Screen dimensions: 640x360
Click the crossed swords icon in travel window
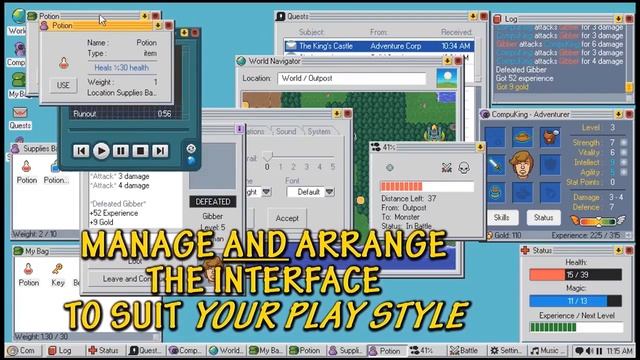pyautogui.click(x=447, y=168)
